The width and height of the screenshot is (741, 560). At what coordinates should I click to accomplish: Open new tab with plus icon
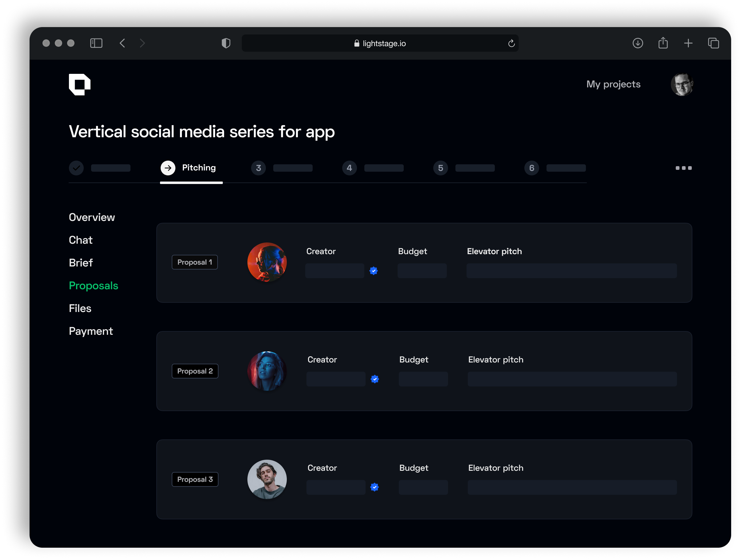(x=688, y=43)
